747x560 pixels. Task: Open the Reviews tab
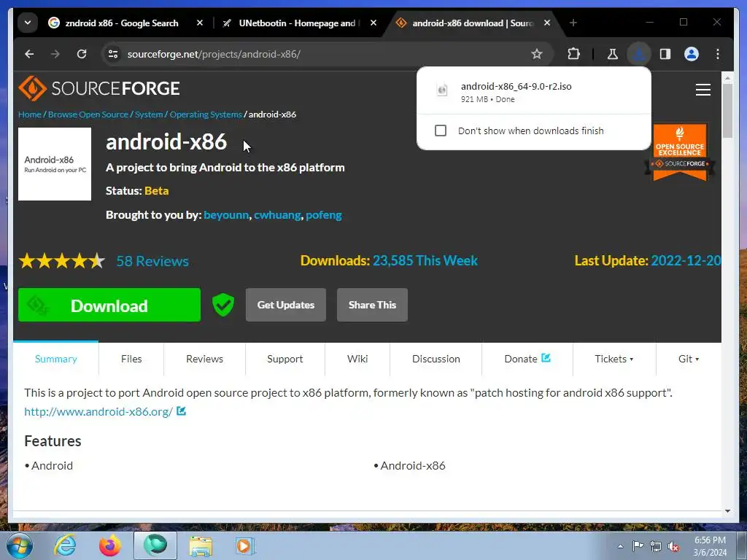pyautogui.click(x=204, y=359)
